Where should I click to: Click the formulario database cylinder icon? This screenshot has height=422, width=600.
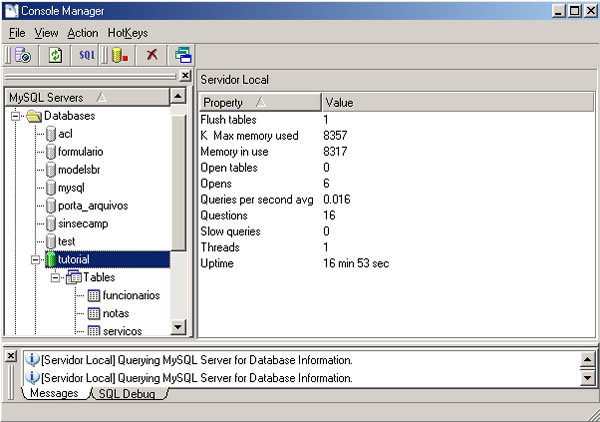click(51, 152)
